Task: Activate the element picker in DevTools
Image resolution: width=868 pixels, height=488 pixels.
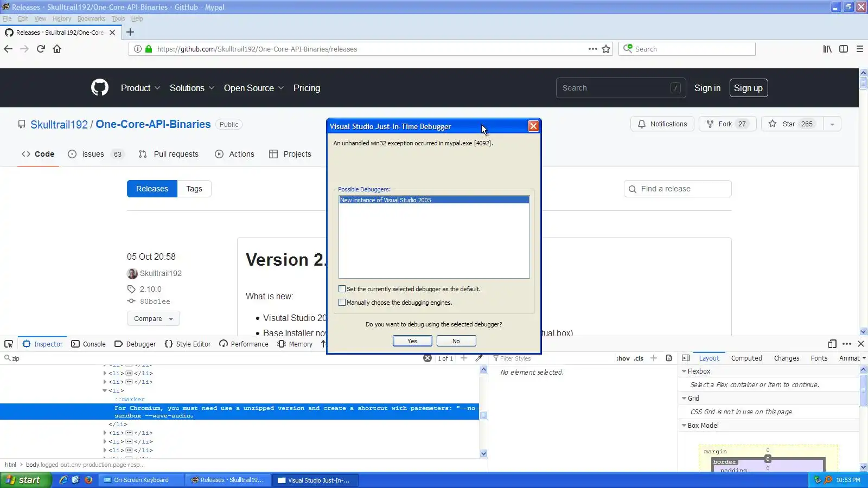Action: [x=9, y=344]
